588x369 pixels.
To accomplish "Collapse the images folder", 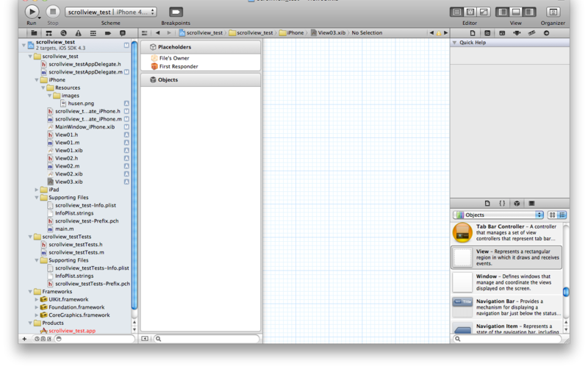I will click(x=49, y=96).
